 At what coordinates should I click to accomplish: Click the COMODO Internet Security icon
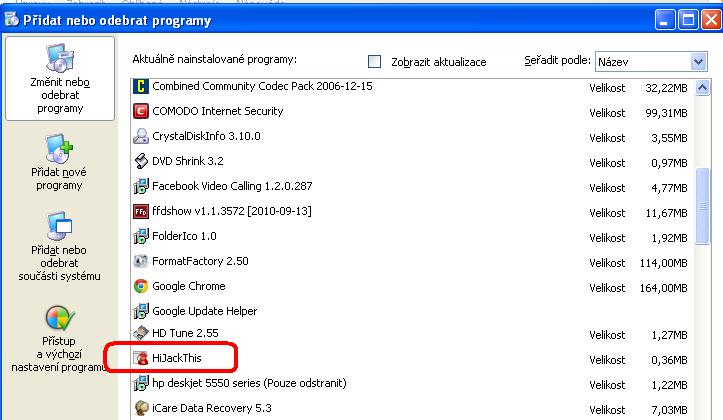tap(141, 111)
